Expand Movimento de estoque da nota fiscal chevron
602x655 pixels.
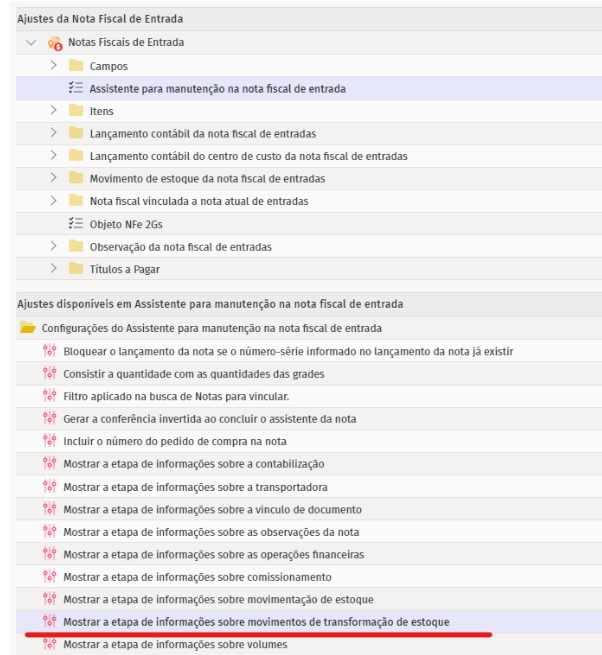coord(54,179)
